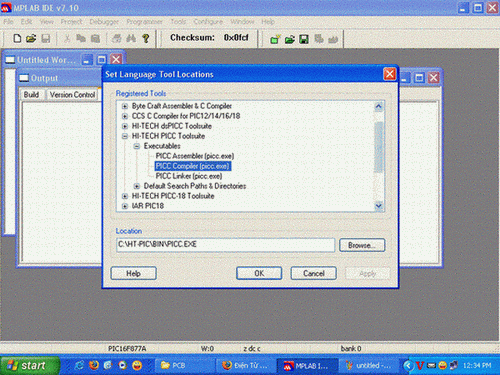
Task: Click the Help question mark toolbar icon
Action: (x=146, y=38)
